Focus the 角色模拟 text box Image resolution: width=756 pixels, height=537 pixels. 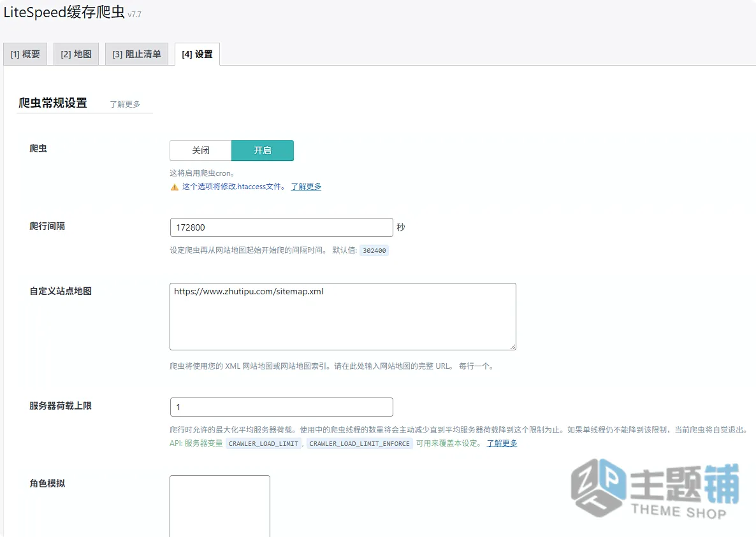(x=220, y=506)
